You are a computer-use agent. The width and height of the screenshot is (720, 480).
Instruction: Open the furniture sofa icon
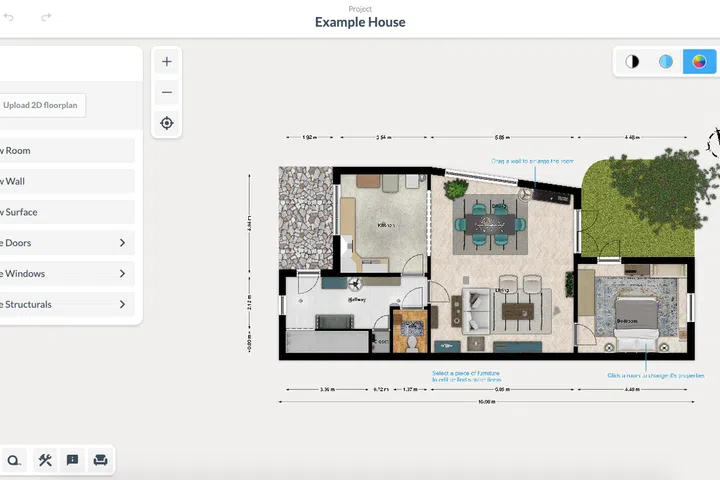pos(100,460)
